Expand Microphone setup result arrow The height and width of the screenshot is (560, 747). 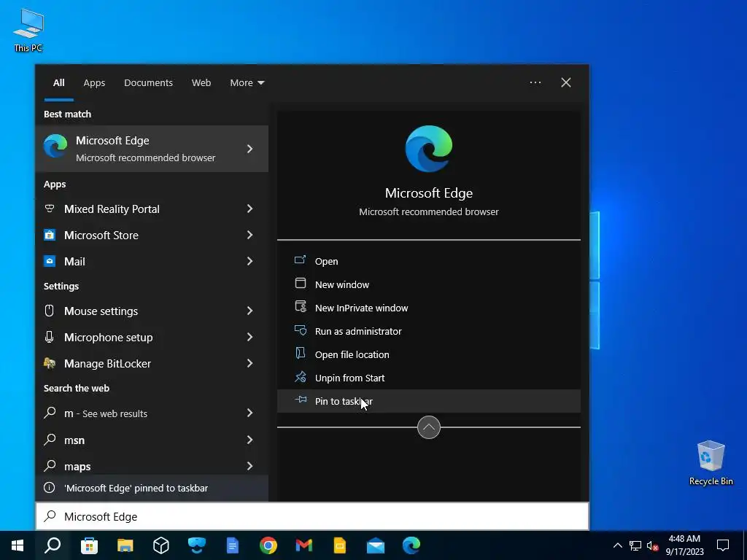point(249,337)
